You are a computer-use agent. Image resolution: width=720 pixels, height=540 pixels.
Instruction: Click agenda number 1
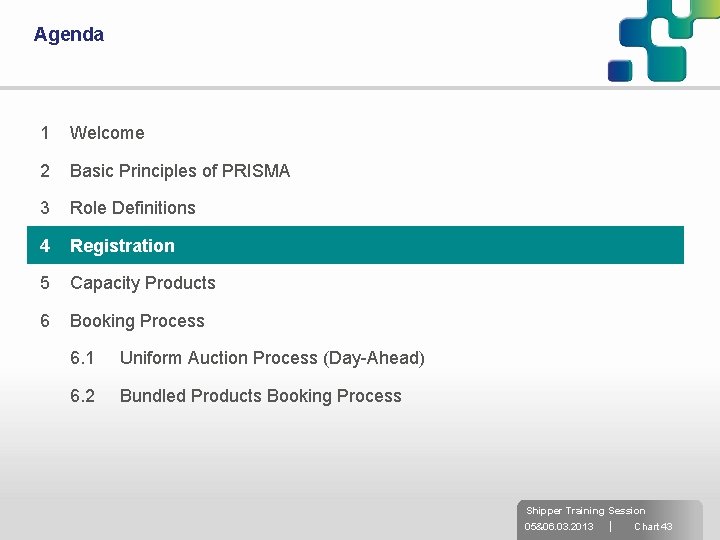pos(45,133)
